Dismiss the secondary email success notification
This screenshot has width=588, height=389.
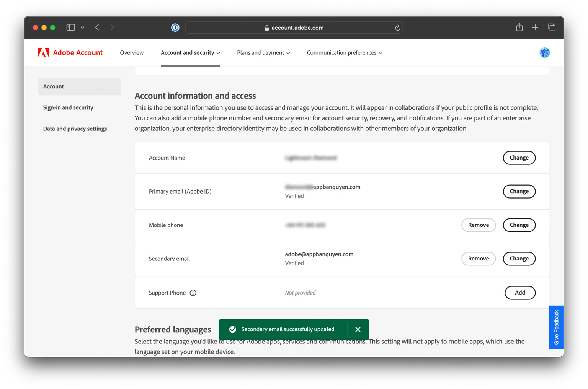tap(358, 330)
